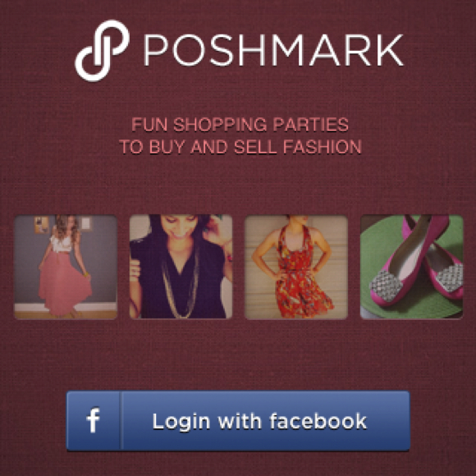Screen dimensions: 476x476
Task: Tap the white crop top in first photo
Action: coord(62,243)
